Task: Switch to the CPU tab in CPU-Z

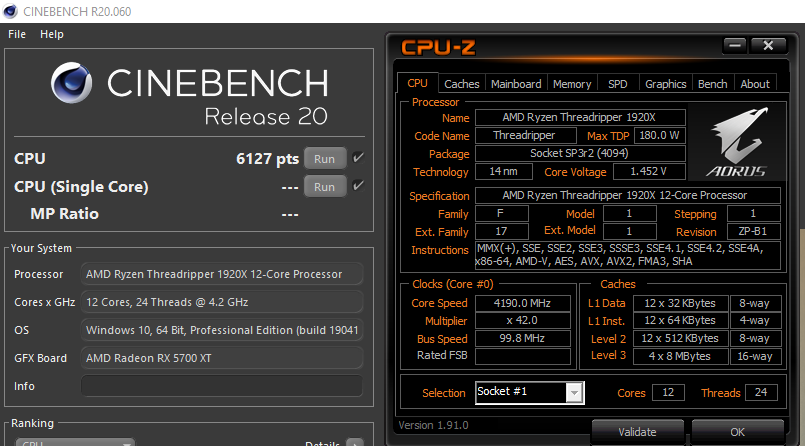Action: [x=417, y=83]
